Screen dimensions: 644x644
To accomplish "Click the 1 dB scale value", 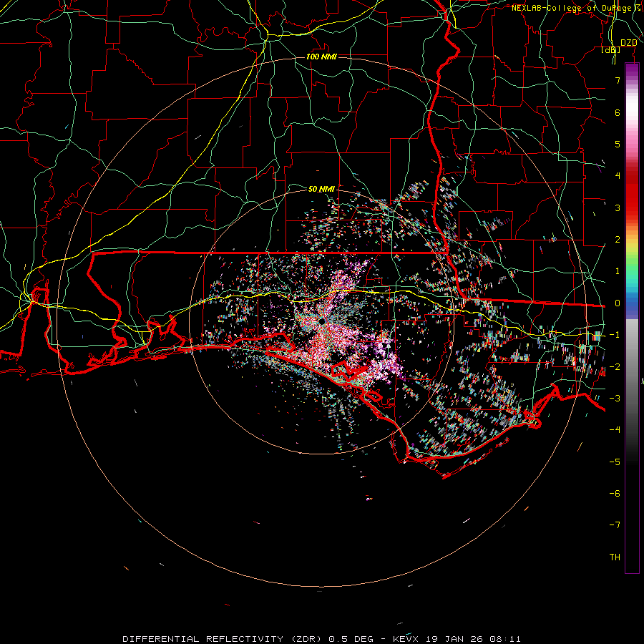I will pyautogui.click(x=618, y=271).
